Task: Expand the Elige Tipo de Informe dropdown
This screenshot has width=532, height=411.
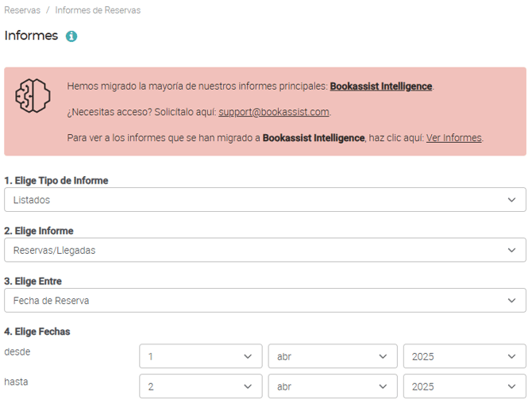Action: (x=264, y=200)
